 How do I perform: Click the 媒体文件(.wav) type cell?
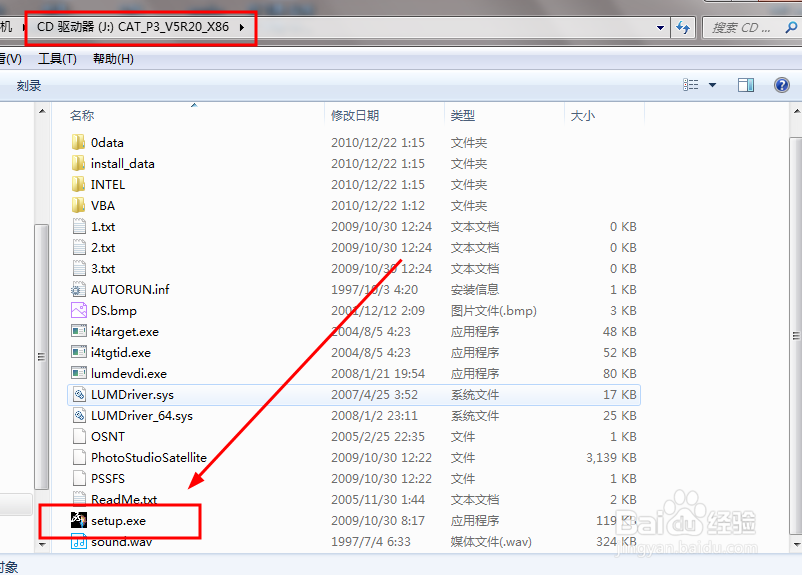coord(491,541)
